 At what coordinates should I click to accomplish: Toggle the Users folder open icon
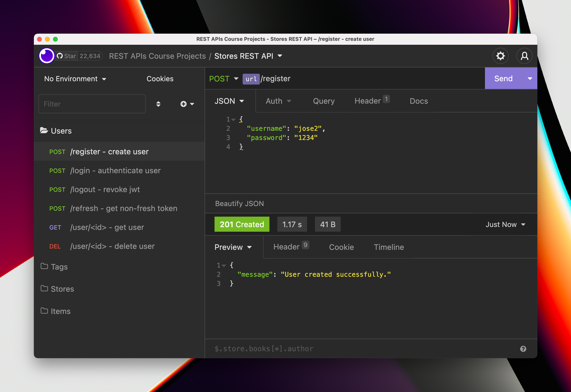[44, 130]
